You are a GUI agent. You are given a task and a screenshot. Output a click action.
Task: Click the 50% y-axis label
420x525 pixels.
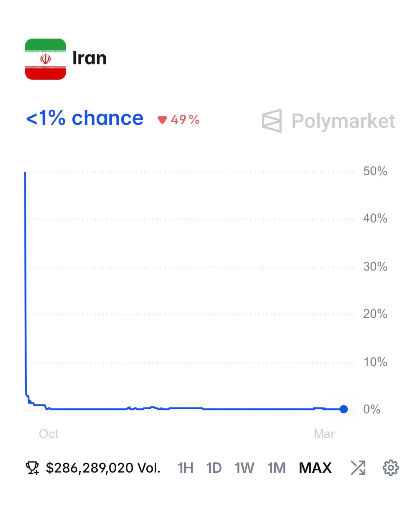(x=375, y=171)
